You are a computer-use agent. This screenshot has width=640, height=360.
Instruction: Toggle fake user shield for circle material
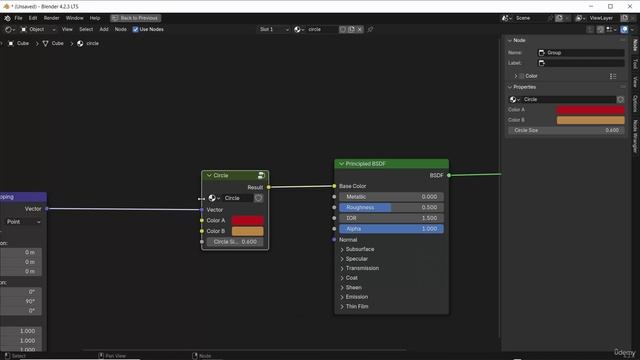click(343, 29)
